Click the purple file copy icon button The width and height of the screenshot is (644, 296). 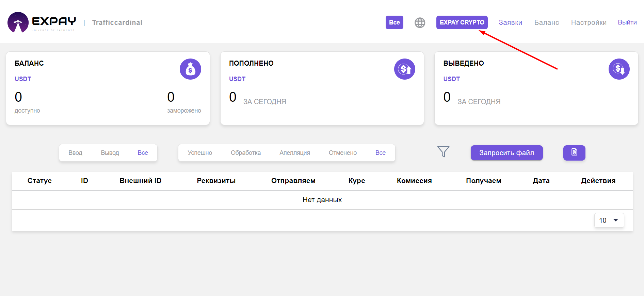(574, 153)
